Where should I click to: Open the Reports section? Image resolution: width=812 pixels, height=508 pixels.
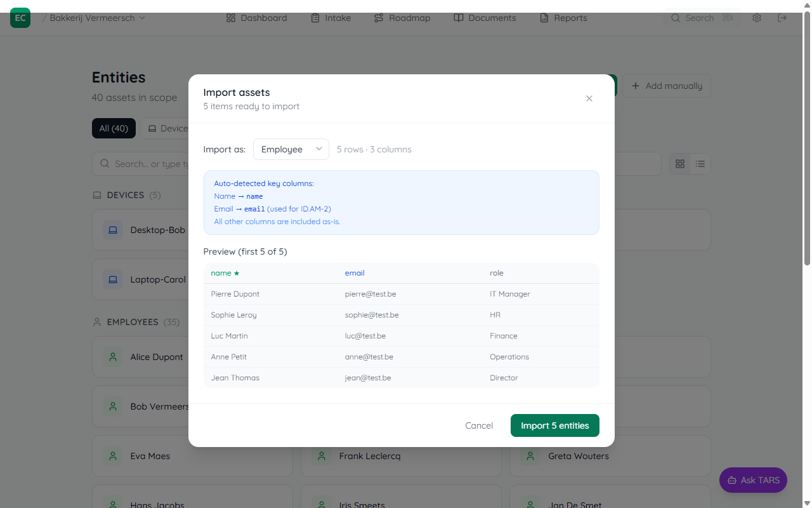coord(563,18)
